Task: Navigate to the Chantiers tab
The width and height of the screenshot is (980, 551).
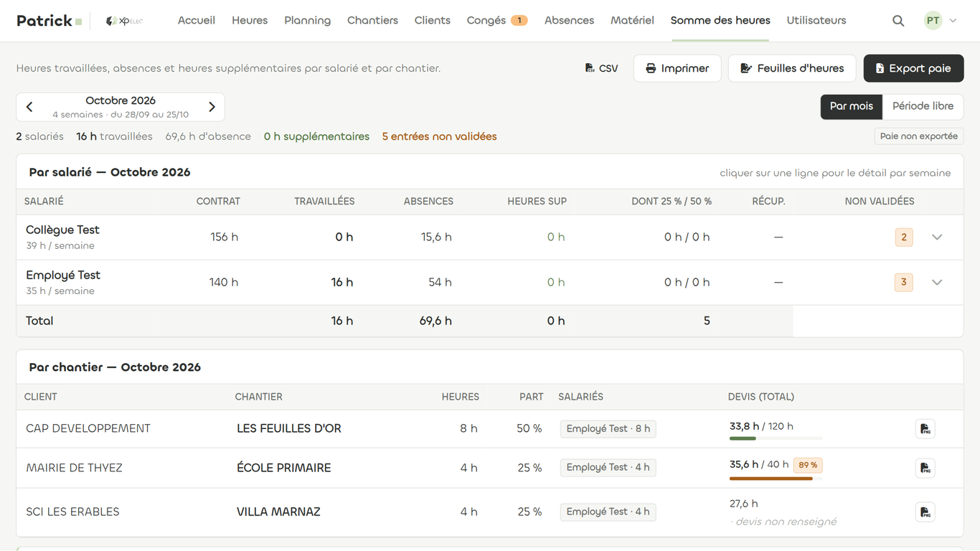Action: (372, 21)
